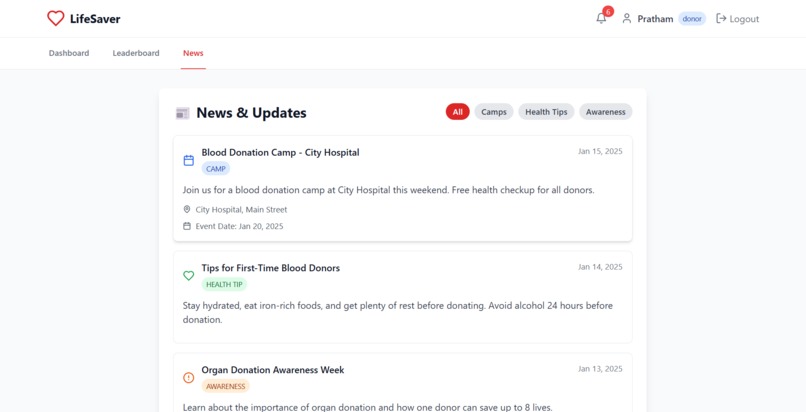Click the CAMP tag label

click(x=215, y=168)
